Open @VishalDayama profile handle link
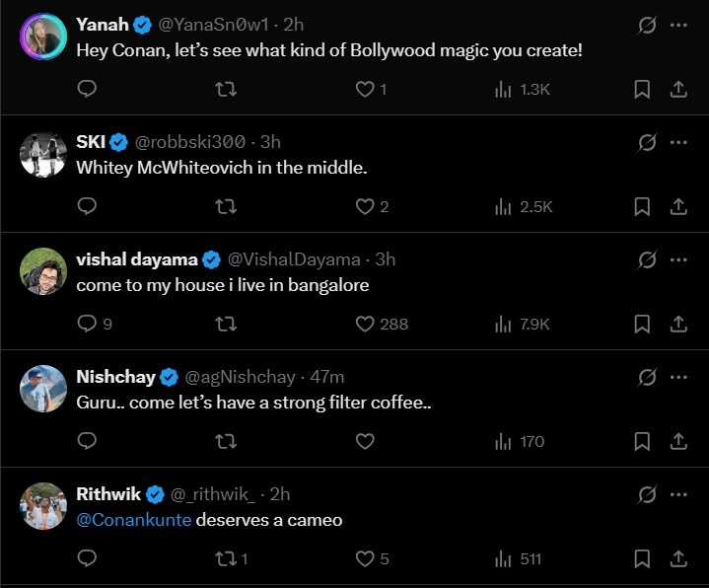Screen dimensions: 709x588 (294, 259)
